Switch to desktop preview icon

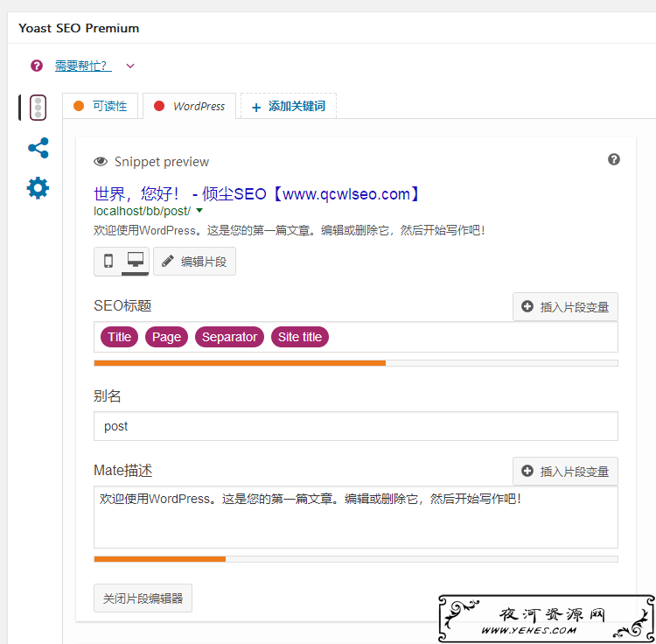[x=135, y=261]
